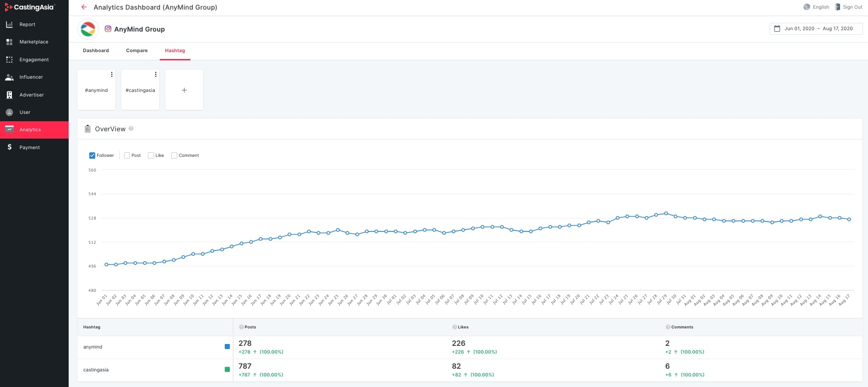The height and width of the screenshot is (387, 868).
Task: Click the Jul 29 peak data point
Action: [x=666, y=213]
